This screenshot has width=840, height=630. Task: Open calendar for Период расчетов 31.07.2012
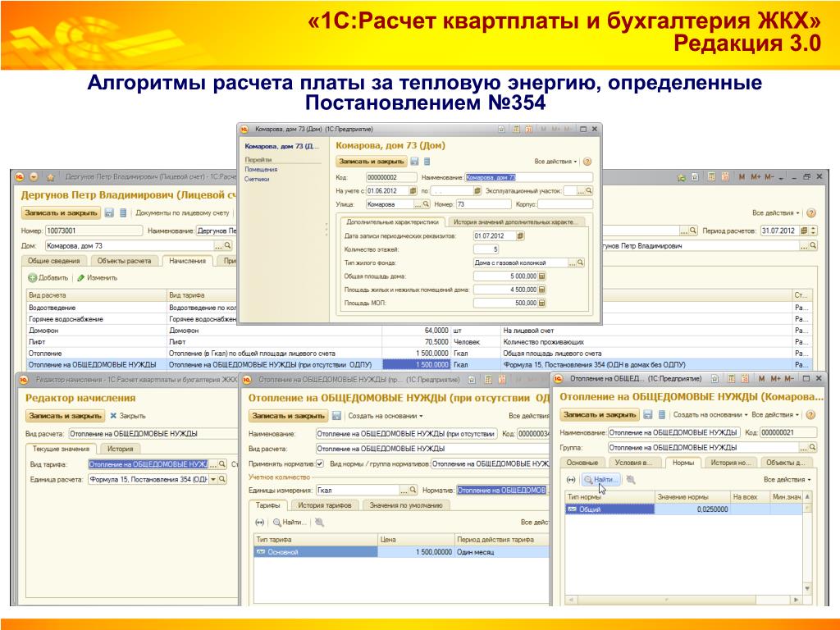[804, 231]
